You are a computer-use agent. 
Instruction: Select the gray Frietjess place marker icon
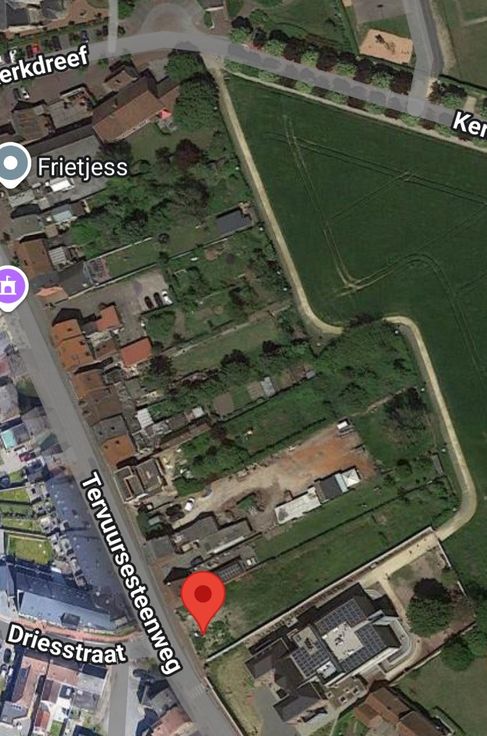(x=11, y=165)
